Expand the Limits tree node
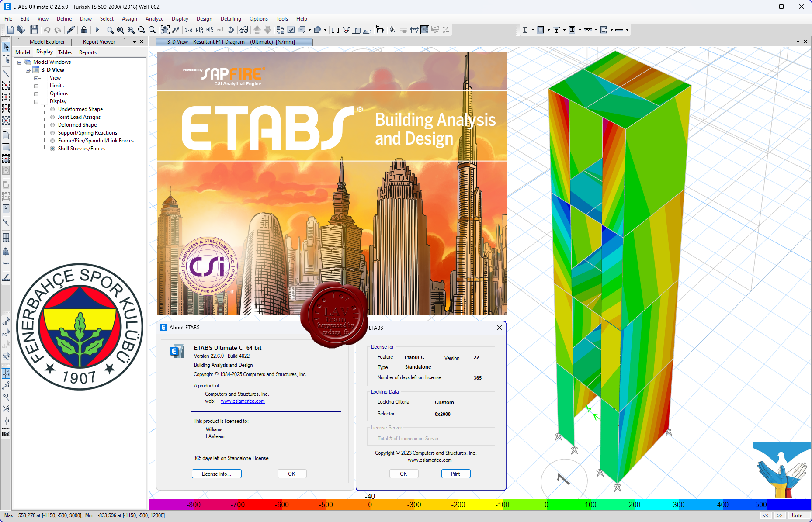Viewport: 812px width, 522px height. [36, 86]
